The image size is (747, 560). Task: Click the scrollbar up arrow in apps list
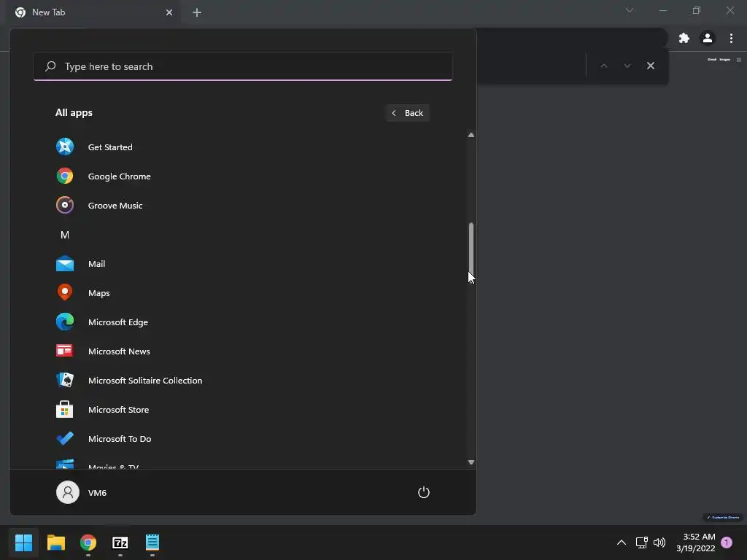point(471,135)
